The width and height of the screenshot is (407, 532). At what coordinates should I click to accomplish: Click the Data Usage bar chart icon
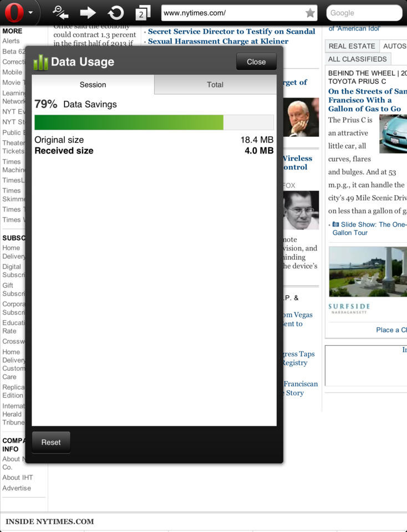(40, 62)
